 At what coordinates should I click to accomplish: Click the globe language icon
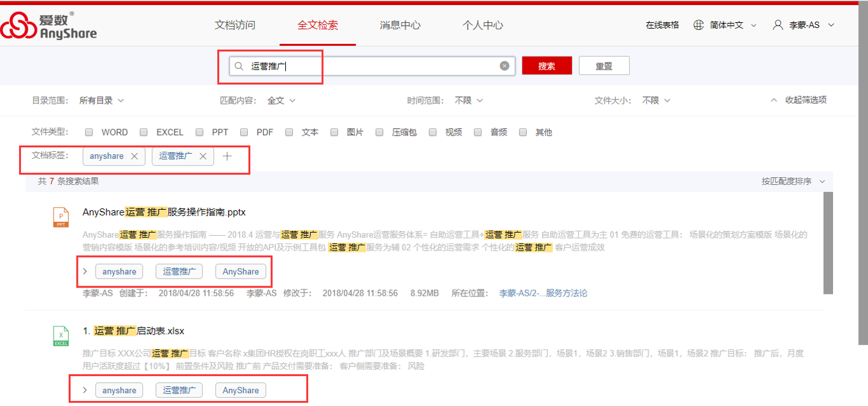(x=699, y=25)
